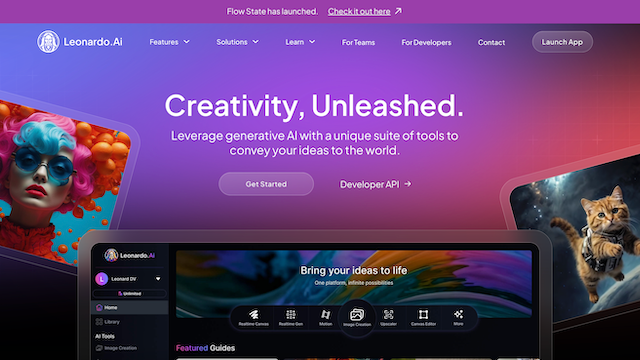Click the Library grid icon in sidebar
Image resolution: width=640 pixels, height=360 pixels.
point(99,322)
